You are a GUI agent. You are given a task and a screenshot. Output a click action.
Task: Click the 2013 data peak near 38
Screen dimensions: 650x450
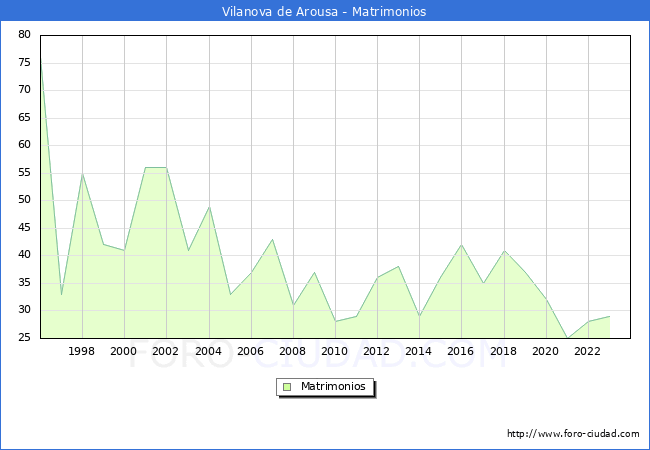[x=398, y=266]
